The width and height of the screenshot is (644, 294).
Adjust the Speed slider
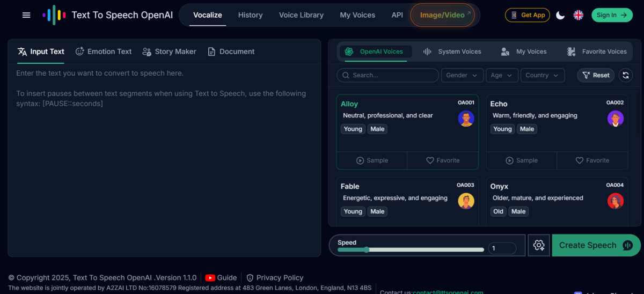pos(411,249)
